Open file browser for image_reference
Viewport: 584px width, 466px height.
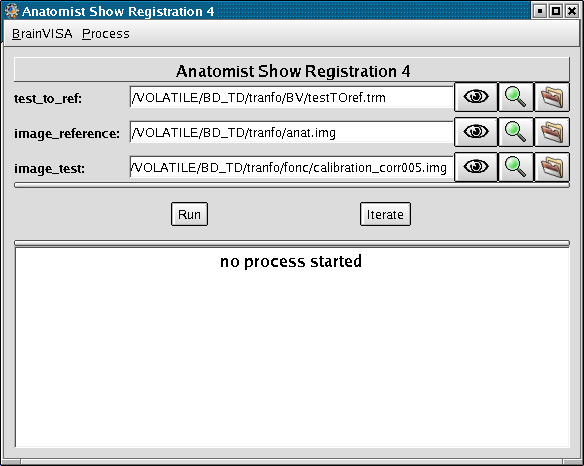click(x=552, y=132)
